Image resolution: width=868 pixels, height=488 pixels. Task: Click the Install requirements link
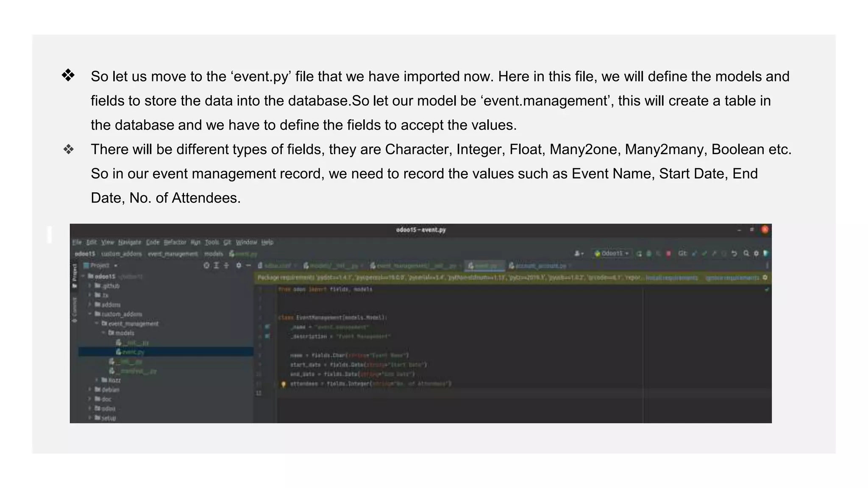(671, 278)
